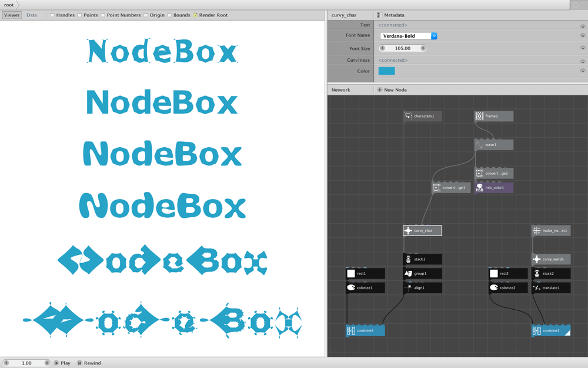
Task: Enable the Handles checkbox
Action: pos(52,15)
